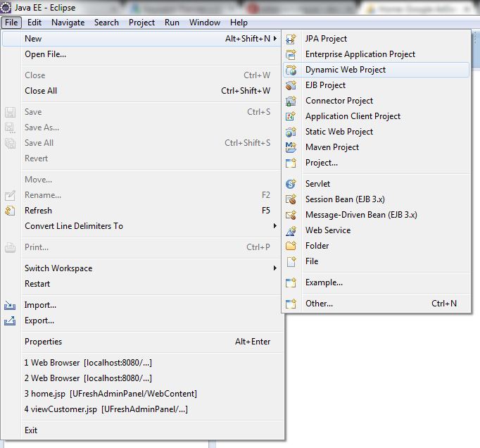
Task: Select Session Bean (EJB 3.x) entry
Action: coord(377,199)
